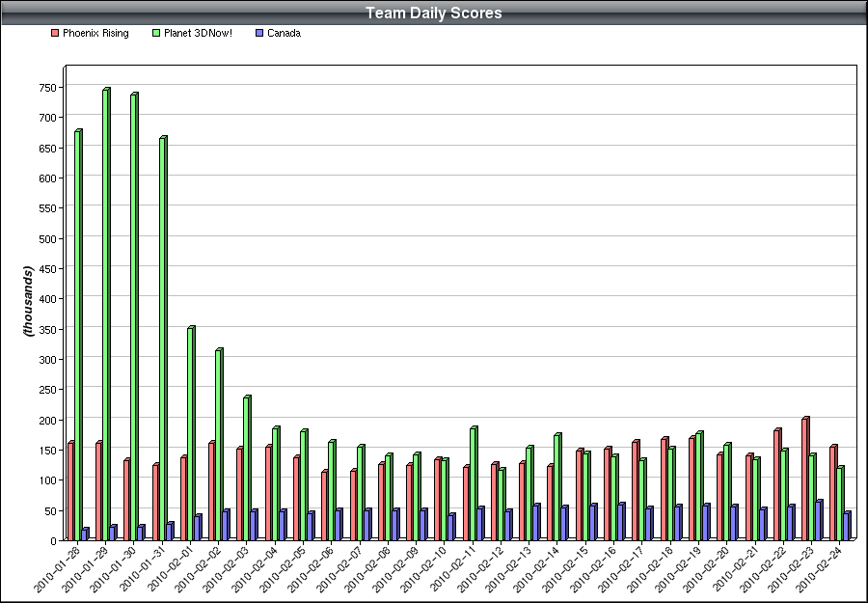The image size is (868, 603).
Task: Select the "Phoenix Rising" legend label
Action: (95, 33)
